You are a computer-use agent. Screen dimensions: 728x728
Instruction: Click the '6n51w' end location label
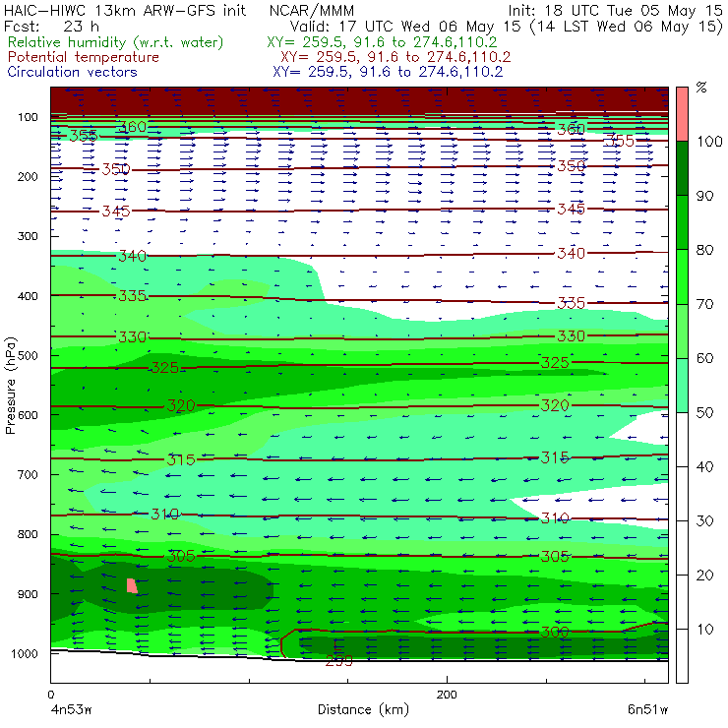point(647,710)
